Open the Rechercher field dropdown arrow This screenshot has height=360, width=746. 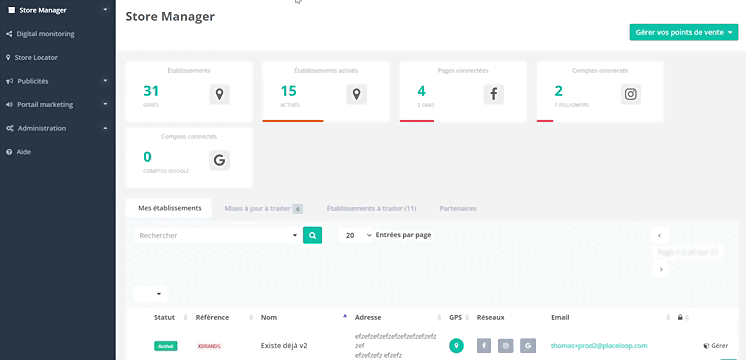pyautogui.click(x=295, y=235)
